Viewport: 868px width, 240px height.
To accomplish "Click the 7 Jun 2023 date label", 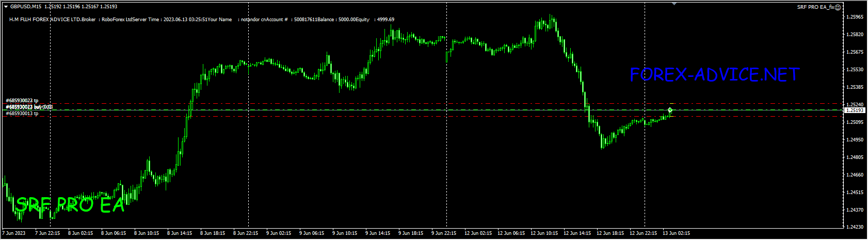I will click(x=14, y=233).
